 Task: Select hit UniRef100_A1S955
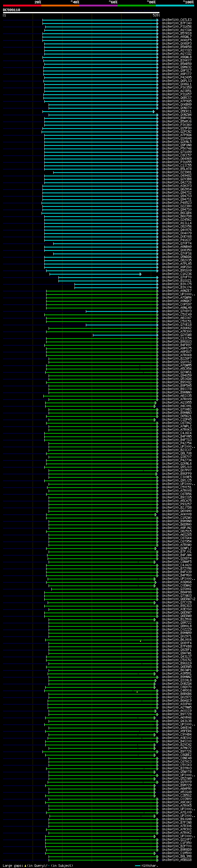176,403
